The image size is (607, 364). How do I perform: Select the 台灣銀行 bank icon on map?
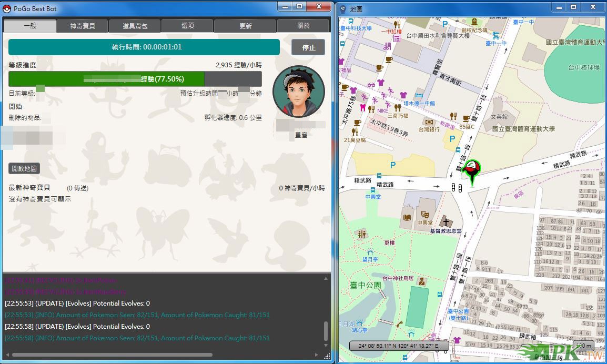(x=429, y=122)
